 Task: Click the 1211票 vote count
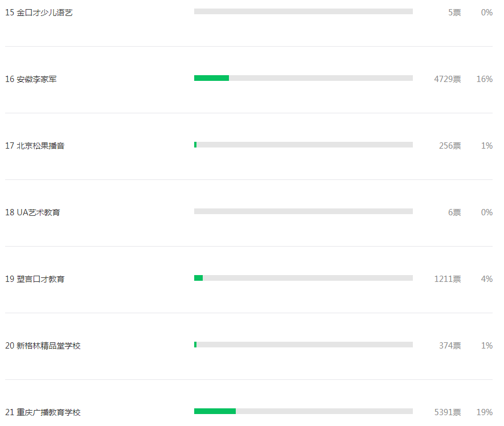pyautogui.click(x=448, y=278)
